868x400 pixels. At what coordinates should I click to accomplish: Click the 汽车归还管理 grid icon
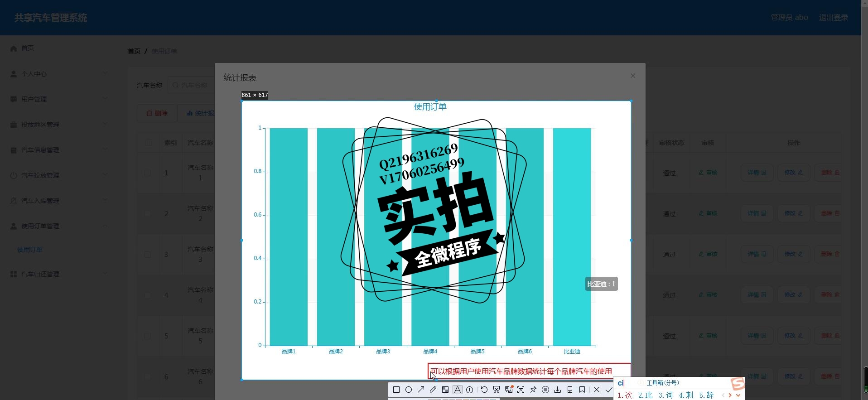point(14,274)
